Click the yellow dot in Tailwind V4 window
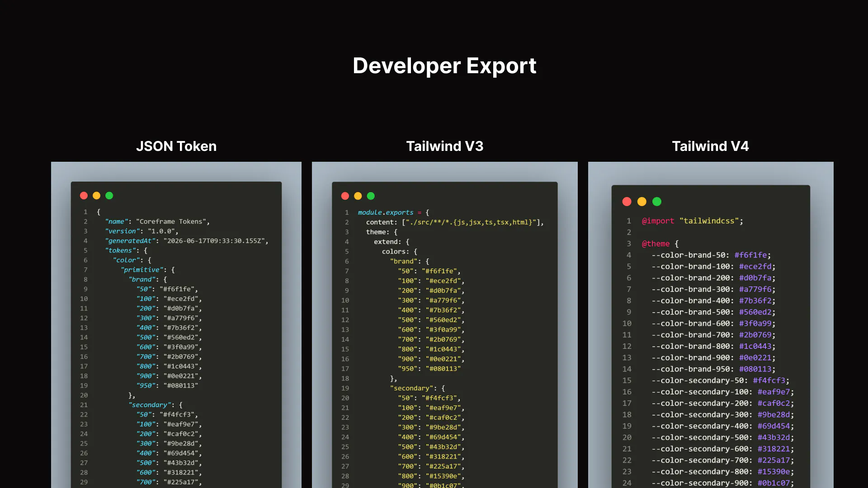 click(x=642, y=202)
